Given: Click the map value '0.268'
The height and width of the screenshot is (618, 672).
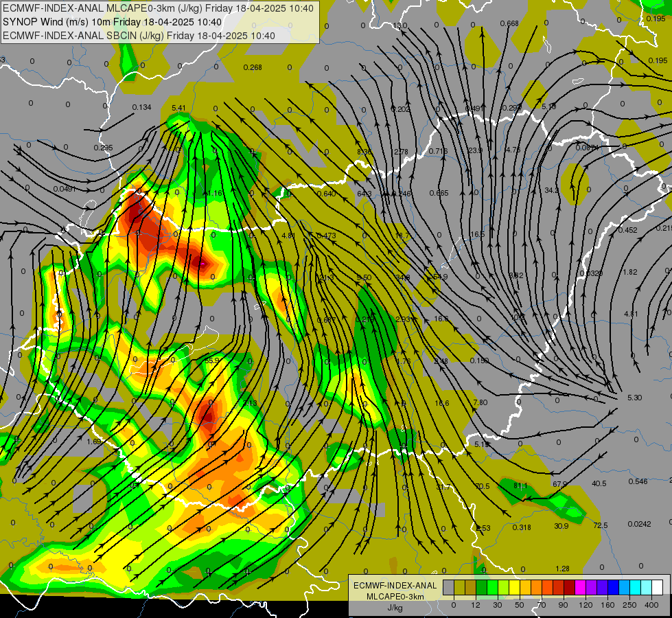Looking at the screenshot, I should coord(253,67).
